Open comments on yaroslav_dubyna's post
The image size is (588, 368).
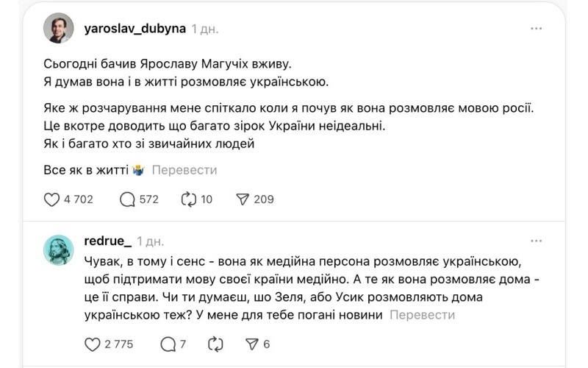[127, 199]
